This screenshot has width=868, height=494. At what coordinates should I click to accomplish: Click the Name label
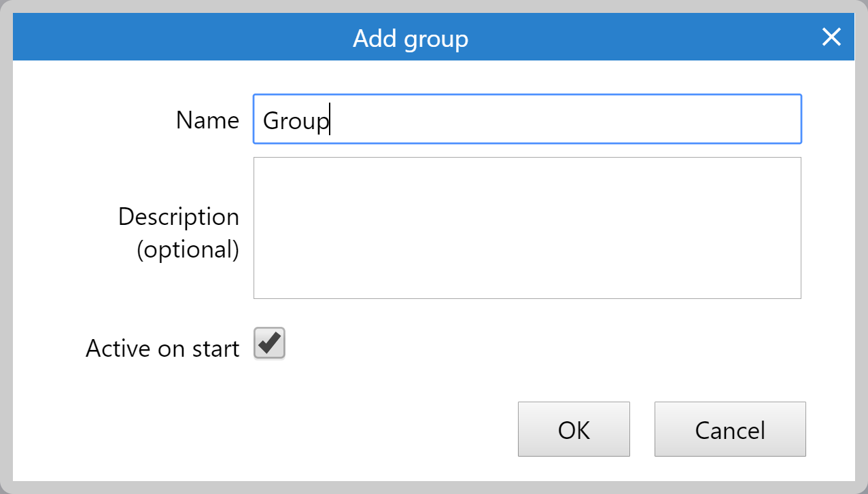pyautogui.click(x=207, y=120)
